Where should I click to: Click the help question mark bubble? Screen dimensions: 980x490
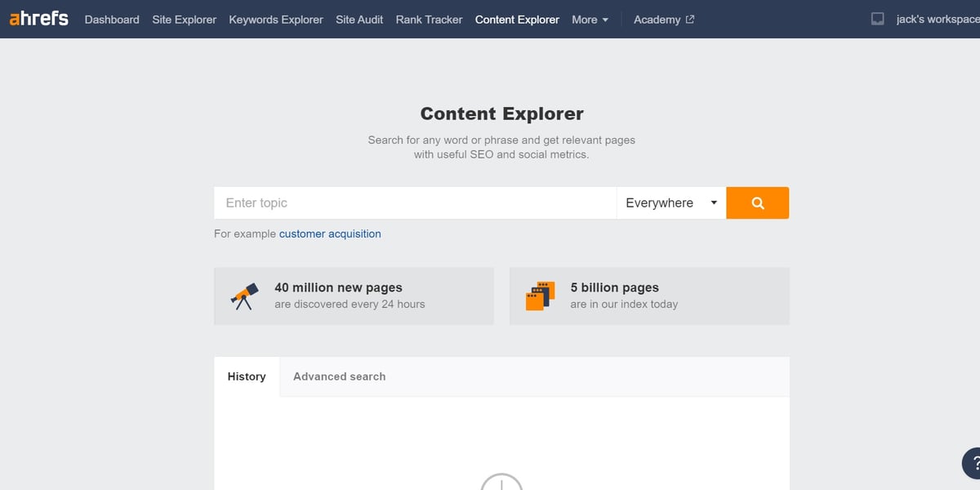click(973, 463)
